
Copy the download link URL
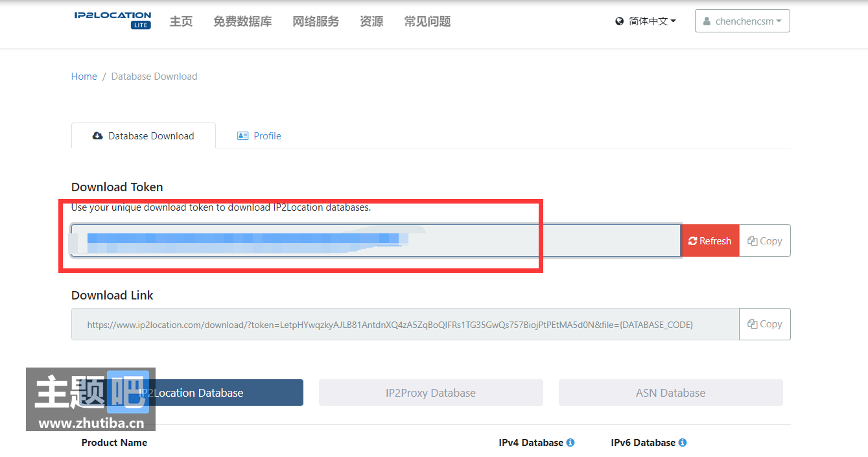(x=765, y=324)
